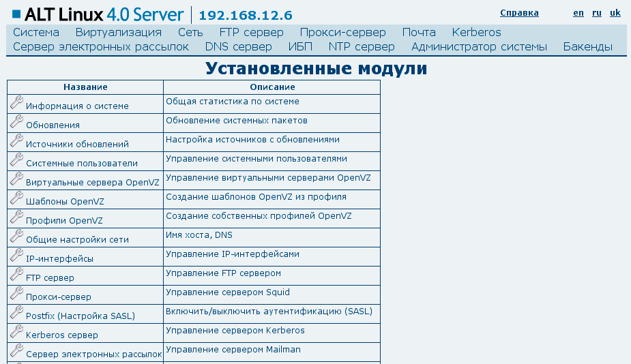Open the Обновления module
The image size is (631, 364).
click(53, 125)
